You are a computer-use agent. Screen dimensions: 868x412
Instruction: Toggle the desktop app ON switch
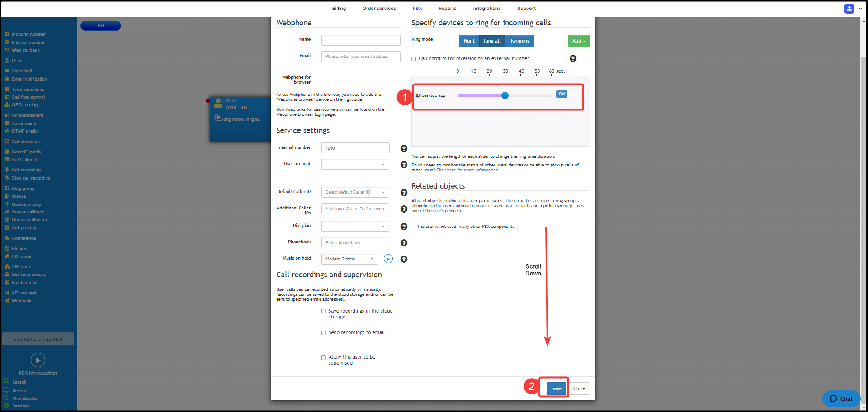[563, 94]
